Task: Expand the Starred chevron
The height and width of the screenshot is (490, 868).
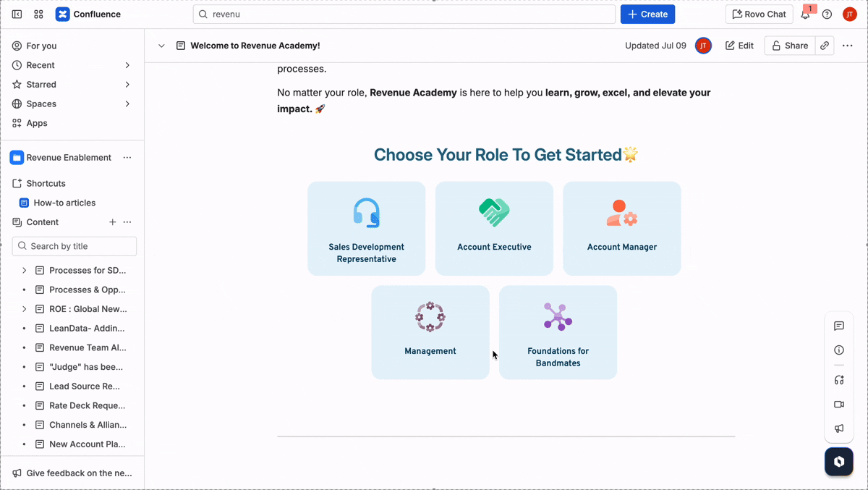Action: (127, 85)
